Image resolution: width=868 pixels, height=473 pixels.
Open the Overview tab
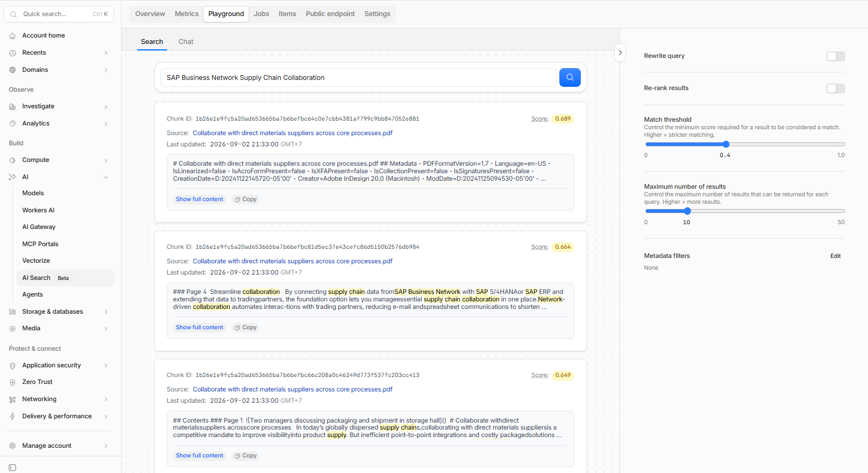[x=150, y=14]
